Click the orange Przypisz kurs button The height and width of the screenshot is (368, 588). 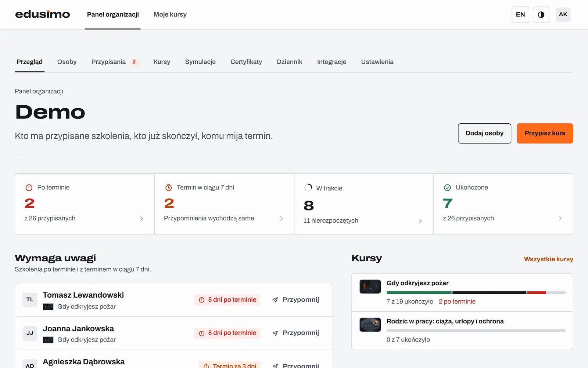click(x=545, y=133)
